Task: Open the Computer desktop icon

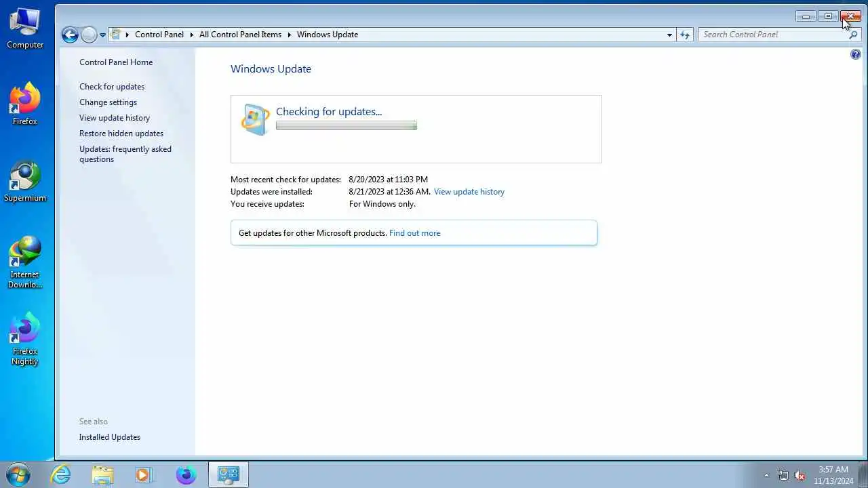Action: click(25, 28)
